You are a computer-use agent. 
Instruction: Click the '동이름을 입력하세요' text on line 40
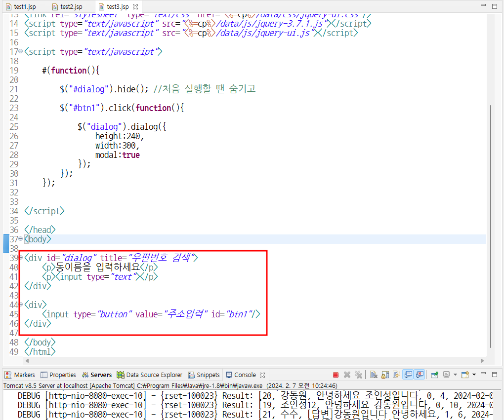(x=98, y=267)
